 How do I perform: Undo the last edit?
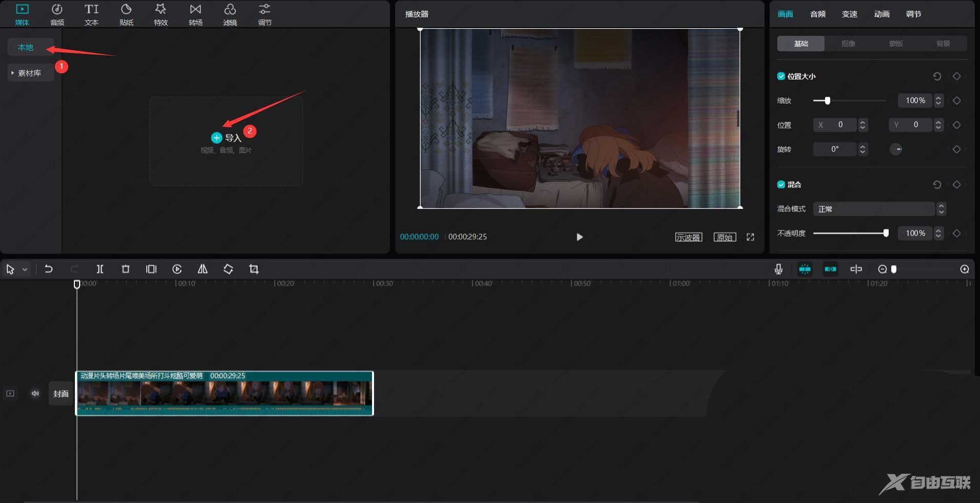click(x=49, y=269)
